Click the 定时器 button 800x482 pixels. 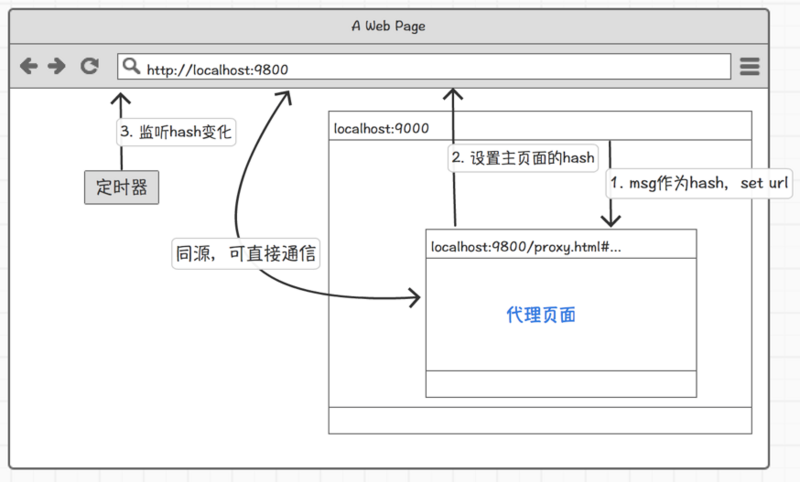pos(121,187)
